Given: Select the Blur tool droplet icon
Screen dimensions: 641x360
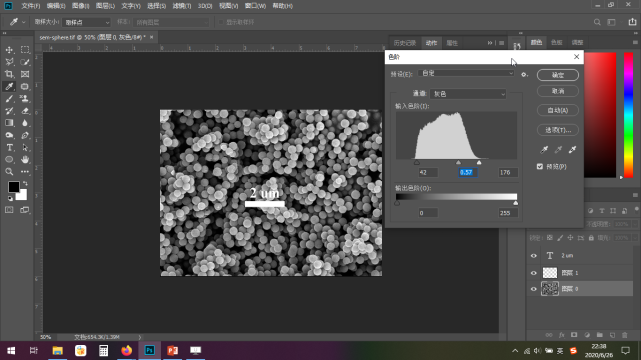Looking at the screenshot, I should pyautogui.click(x=25, y=123).
